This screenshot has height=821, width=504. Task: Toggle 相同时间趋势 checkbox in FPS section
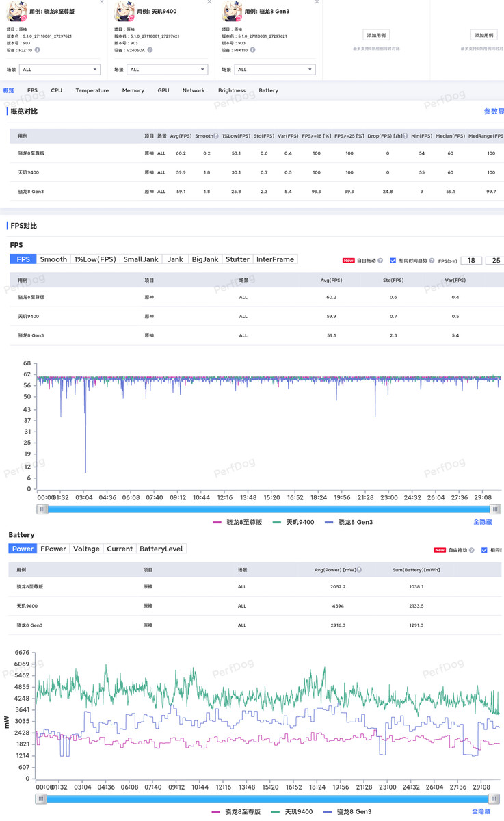(393, 261)
